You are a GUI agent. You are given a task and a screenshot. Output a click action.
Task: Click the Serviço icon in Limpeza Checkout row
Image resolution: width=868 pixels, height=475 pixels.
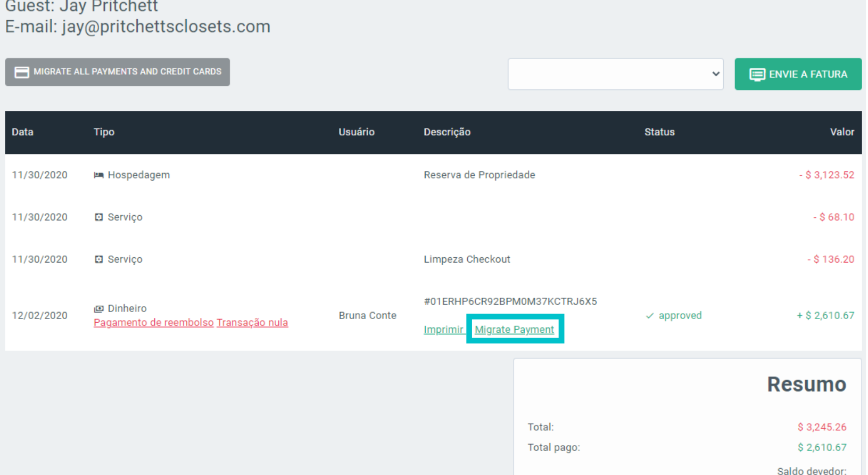coord(98,259)
